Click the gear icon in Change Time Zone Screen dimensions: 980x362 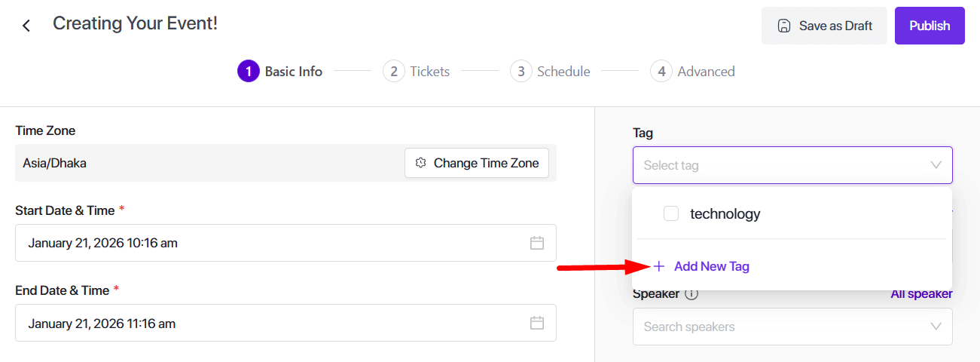[x=421, y=163]
